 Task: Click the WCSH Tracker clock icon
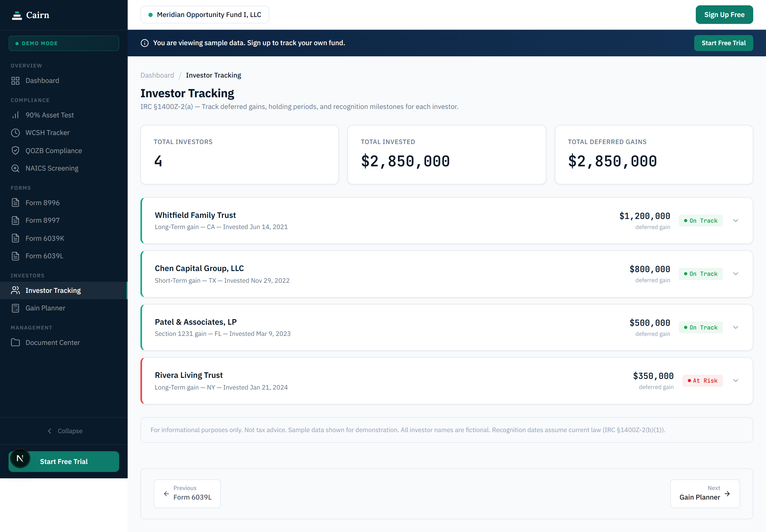15,133
